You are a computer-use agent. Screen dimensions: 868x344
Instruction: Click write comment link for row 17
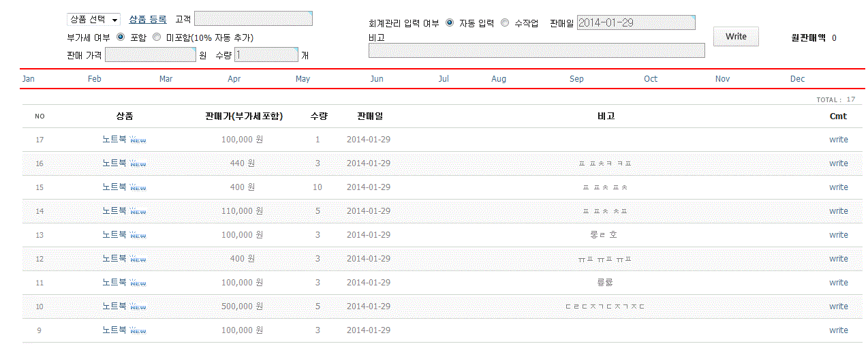(838, 140)
